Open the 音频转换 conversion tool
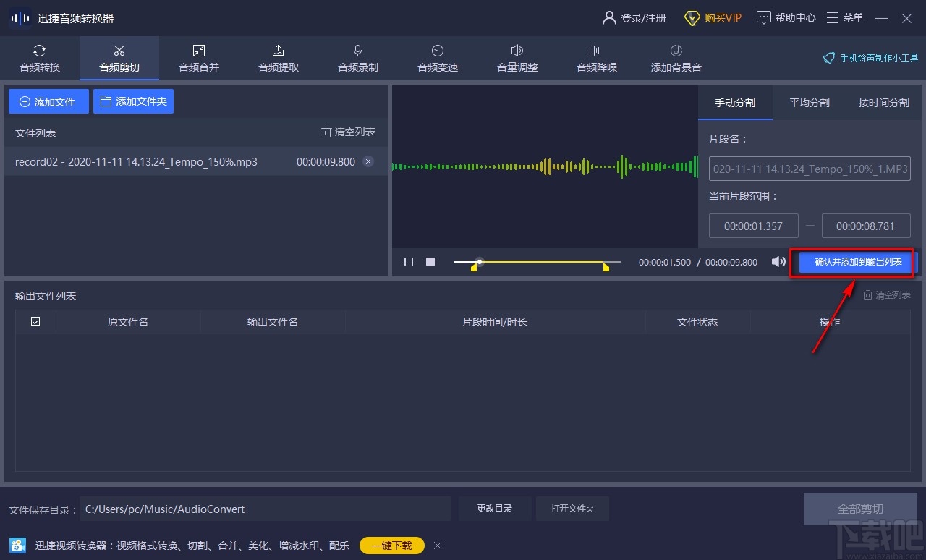 click(x=39, y=58)
